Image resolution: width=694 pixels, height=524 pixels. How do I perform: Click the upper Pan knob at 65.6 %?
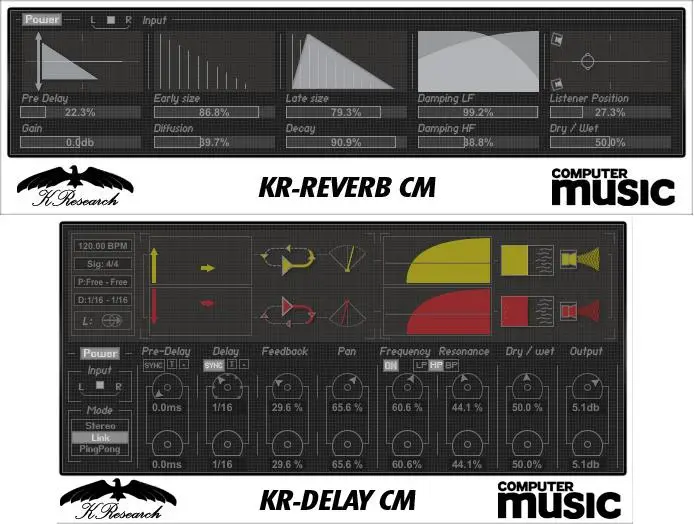(x=347, y=387)
